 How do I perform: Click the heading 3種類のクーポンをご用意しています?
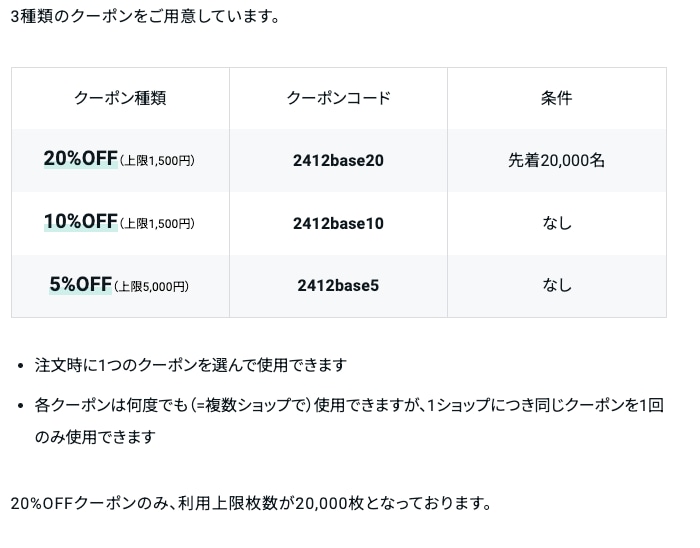tap(145, 17)
